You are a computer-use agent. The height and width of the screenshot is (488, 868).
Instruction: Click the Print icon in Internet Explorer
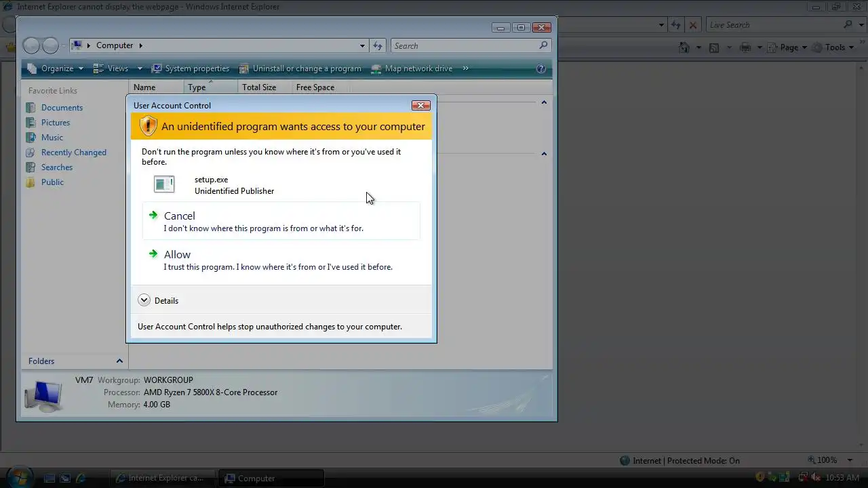tap(746, 47)
